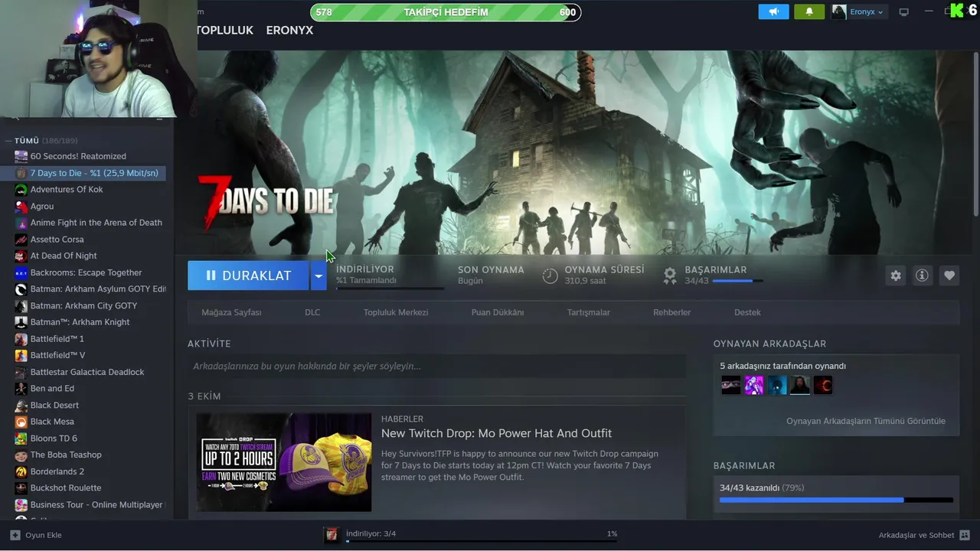Click the Bloons TD 6 game icon
The height and width of the screenshot is (551, 980).
(21, 439)
